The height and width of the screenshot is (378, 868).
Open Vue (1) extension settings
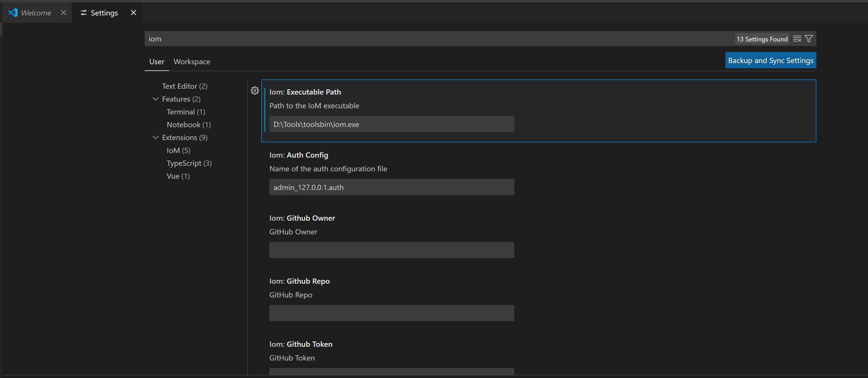178,176
